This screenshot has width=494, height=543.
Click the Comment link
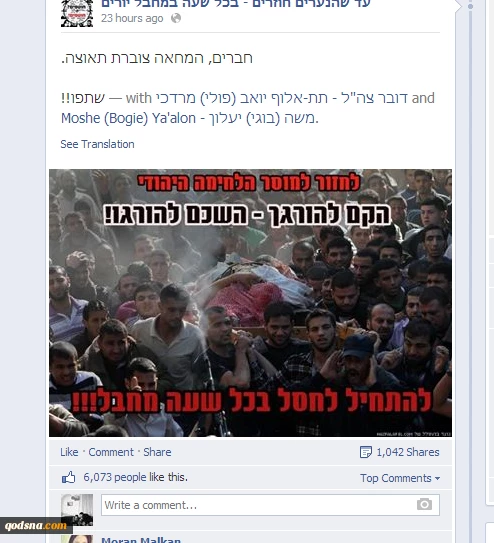tap(111, 452)
